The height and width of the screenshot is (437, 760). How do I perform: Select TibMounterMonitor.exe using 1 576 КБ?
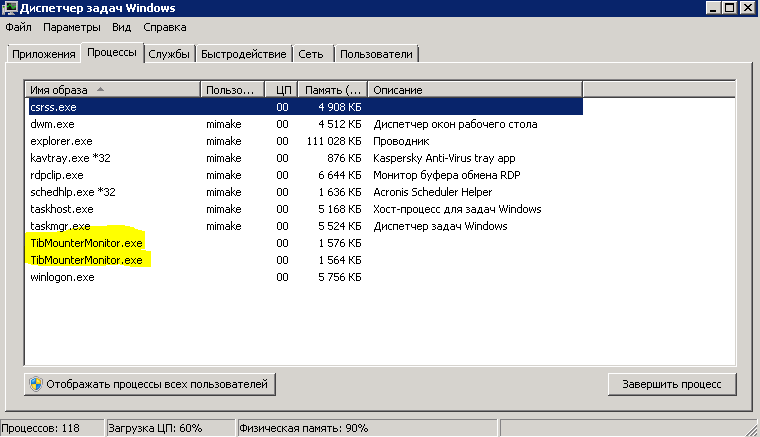pyautogui.click(x=304, y=243)
